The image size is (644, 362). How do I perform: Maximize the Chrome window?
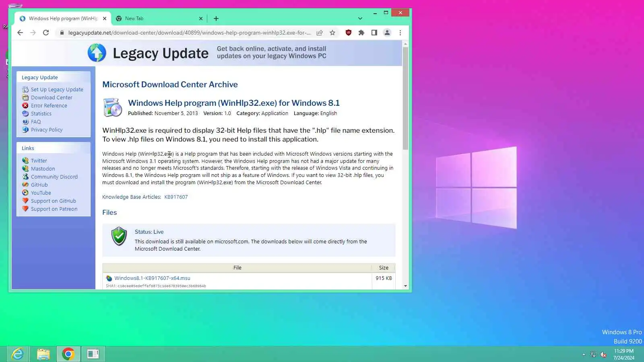coord(386,13)
